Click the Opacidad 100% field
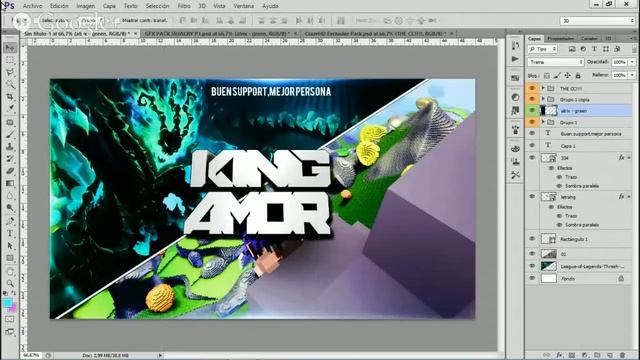 coord(620,62)
